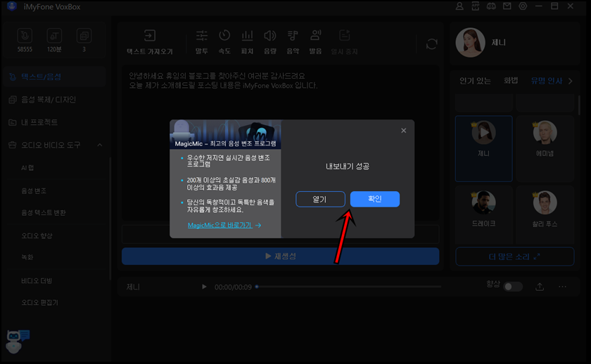Click the 텍스트 가져오기 import icon
The image size is (591, 364).
[x=150, y=36]
